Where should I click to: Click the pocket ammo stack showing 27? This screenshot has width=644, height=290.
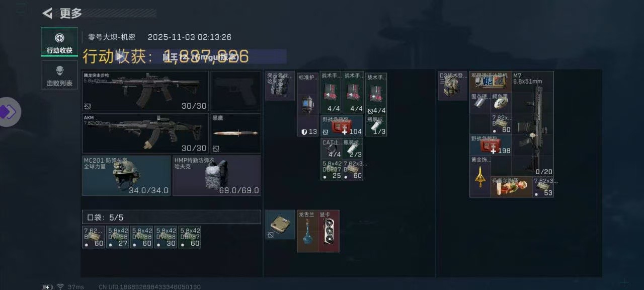point(117,237)
